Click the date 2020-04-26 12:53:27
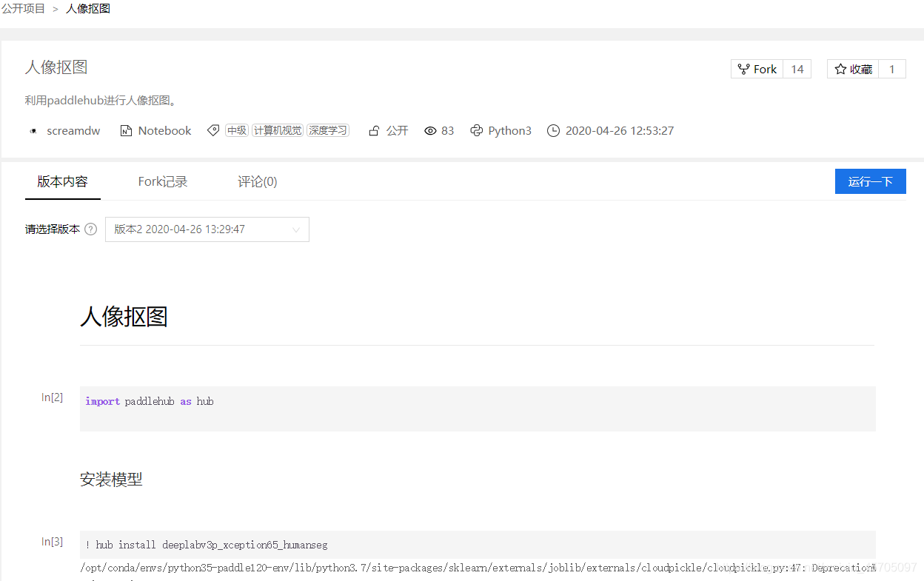Screen dimensions: 924x581 coord(620,131)
